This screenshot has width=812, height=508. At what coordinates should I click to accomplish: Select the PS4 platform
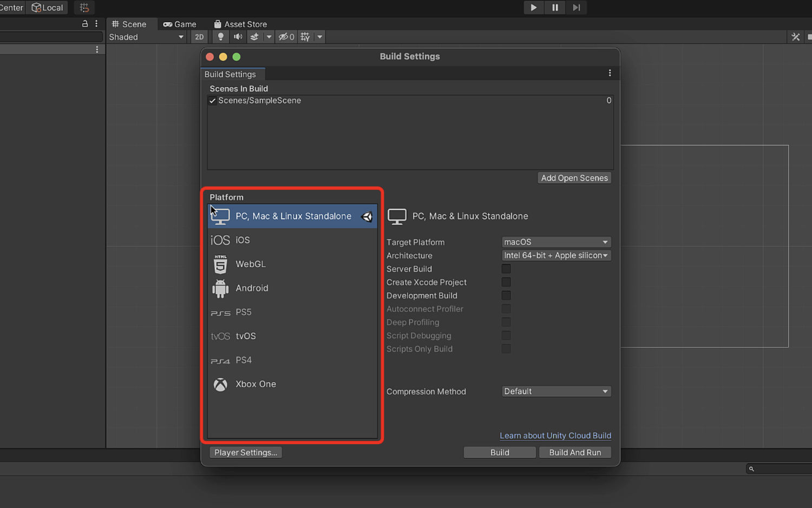click(292, 360)
